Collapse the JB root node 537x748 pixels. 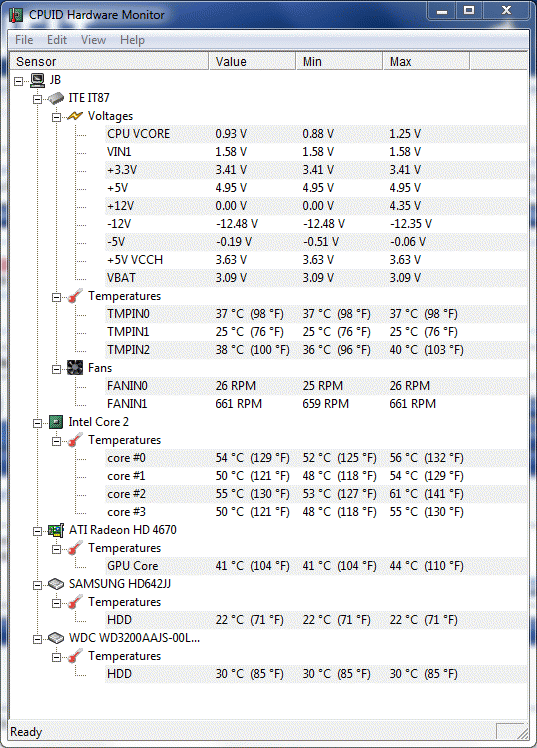pos(18,82)
